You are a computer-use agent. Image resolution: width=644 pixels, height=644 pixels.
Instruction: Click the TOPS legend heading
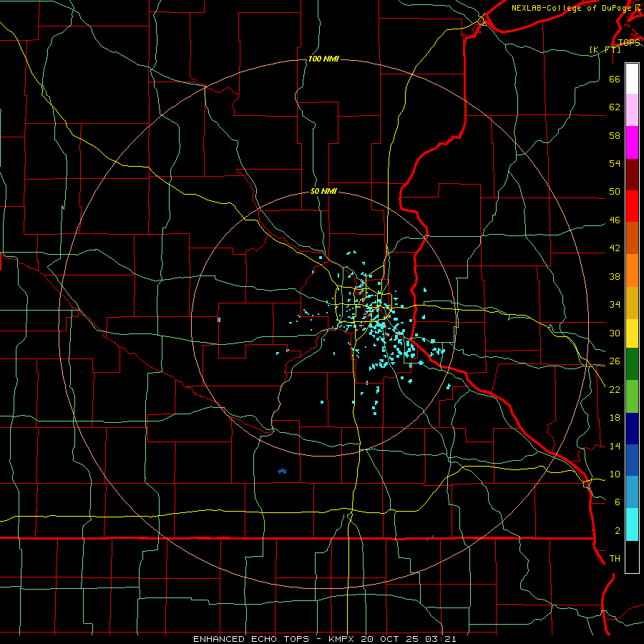(x=629, y=43)
